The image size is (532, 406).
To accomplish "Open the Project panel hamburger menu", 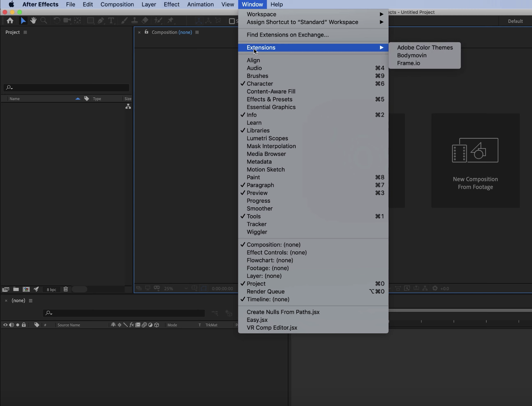I will pyautogui.click(x=25, y=32).
